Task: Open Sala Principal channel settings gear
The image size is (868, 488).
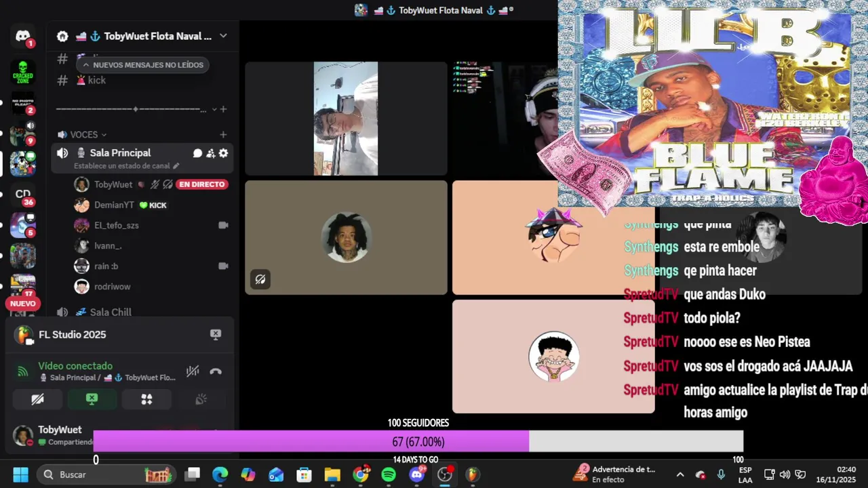Action: (x=223, y=153)
